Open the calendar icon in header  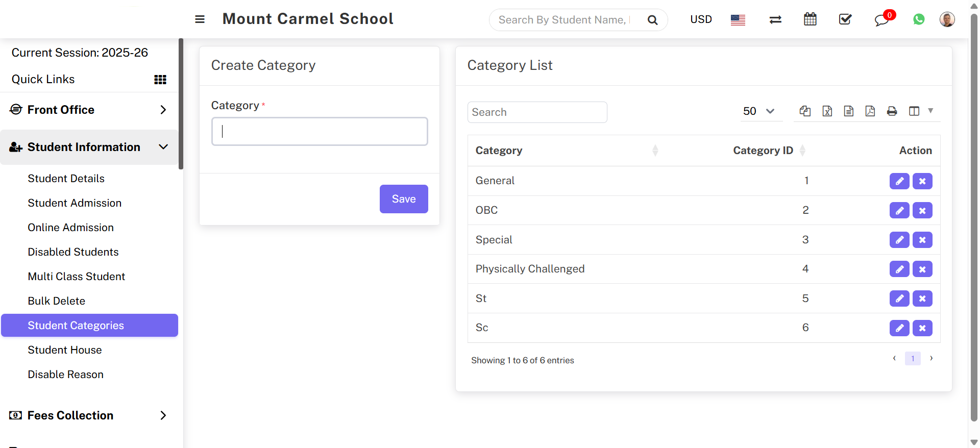click(810, 19)
